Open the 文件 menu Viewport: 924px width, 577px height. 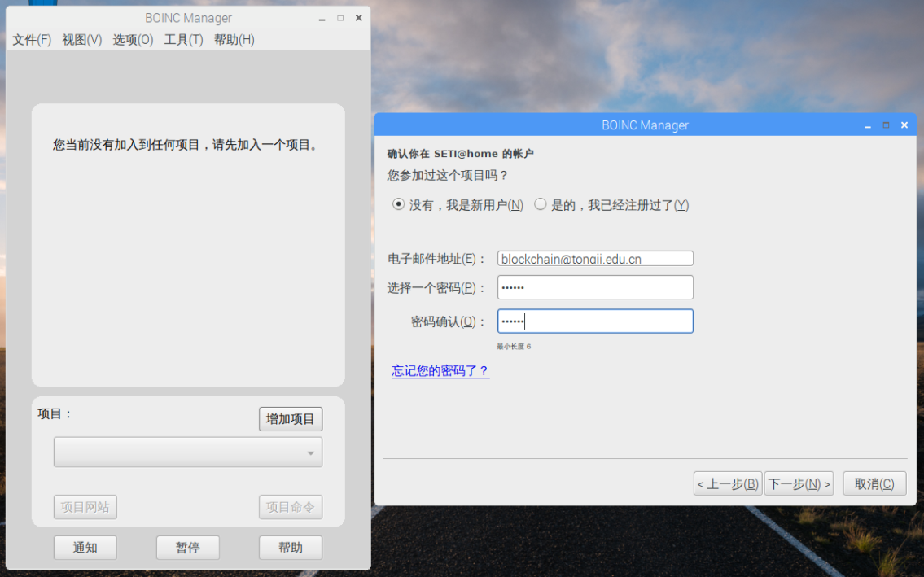[30, 39]
